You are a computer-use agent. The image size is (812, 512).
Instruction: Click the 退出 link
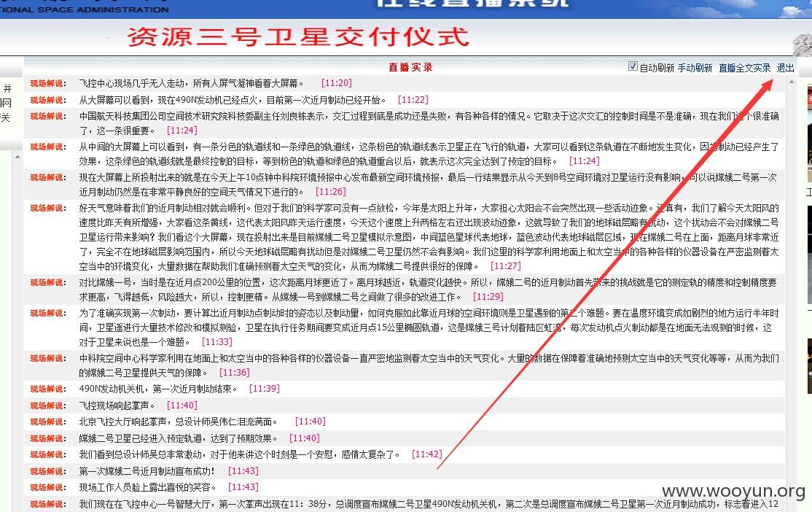785,68
